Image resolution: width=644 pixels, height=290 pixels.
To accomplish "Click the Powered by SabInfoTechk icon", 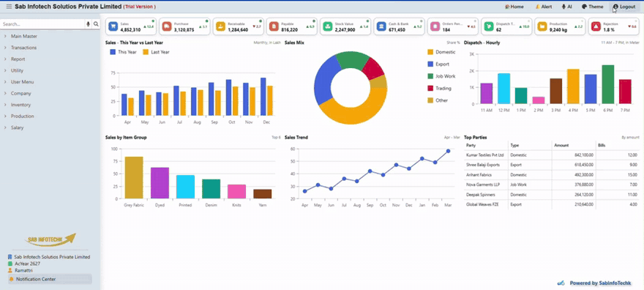I will coord(561,283).
